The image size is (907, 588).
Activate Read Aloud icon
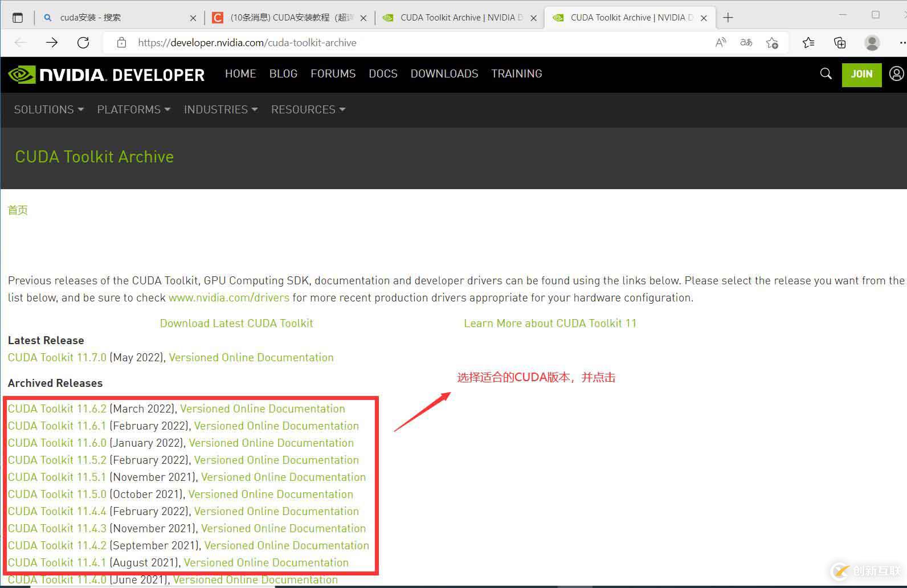click(721, 42)
